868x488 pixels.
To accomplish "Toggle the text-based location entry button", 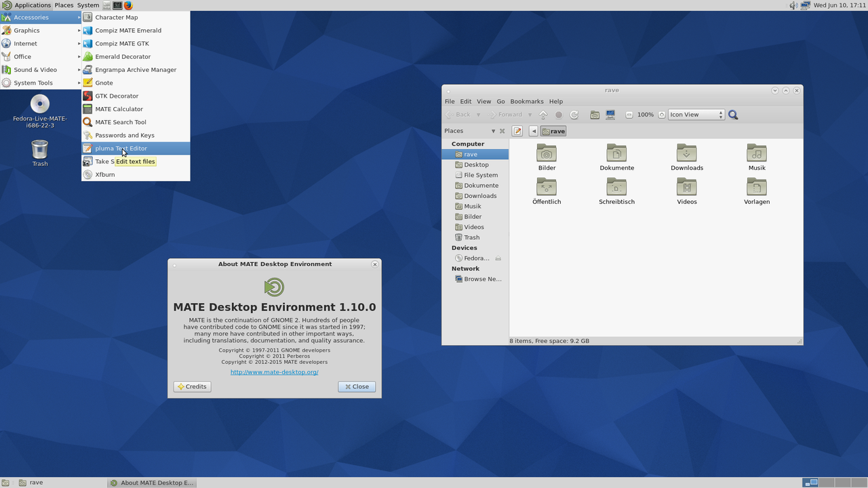I will [517, 131].
